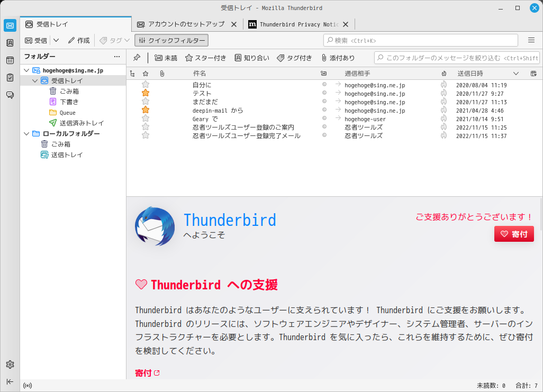Viewport: 543px width, 392px height.
Task: Click the red 寄付 donate button
Action: point(514,234)
